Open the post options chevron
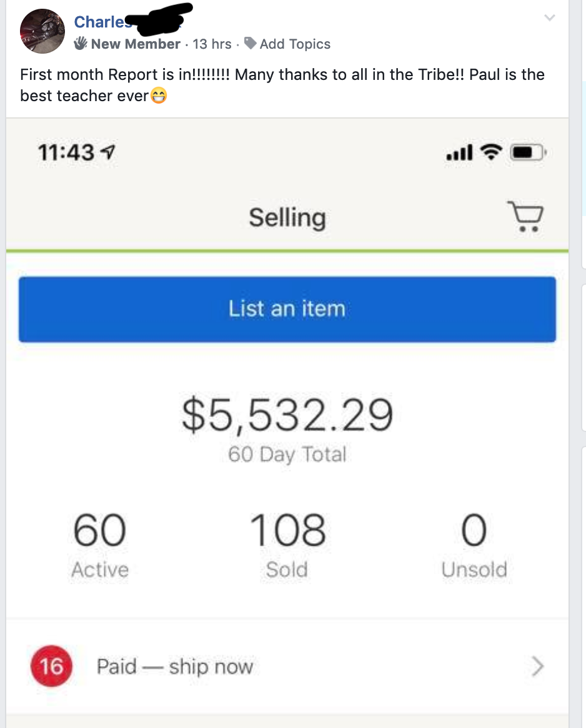This screenshot has height=728, width=586. [550, 18]
